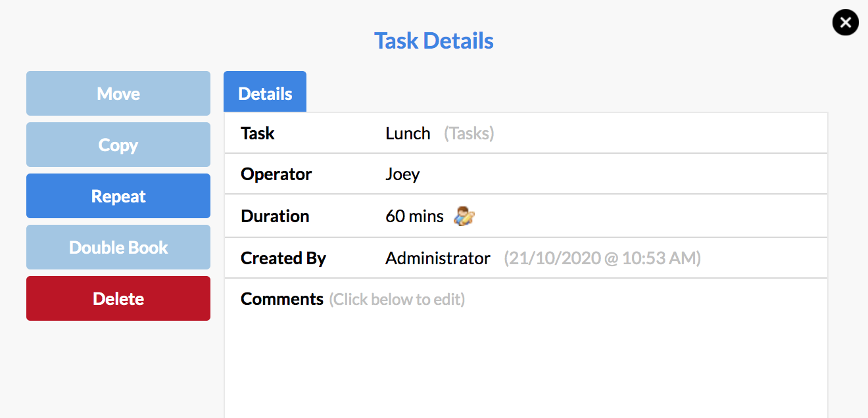Choose the Double Book button

tap(118, 247)
